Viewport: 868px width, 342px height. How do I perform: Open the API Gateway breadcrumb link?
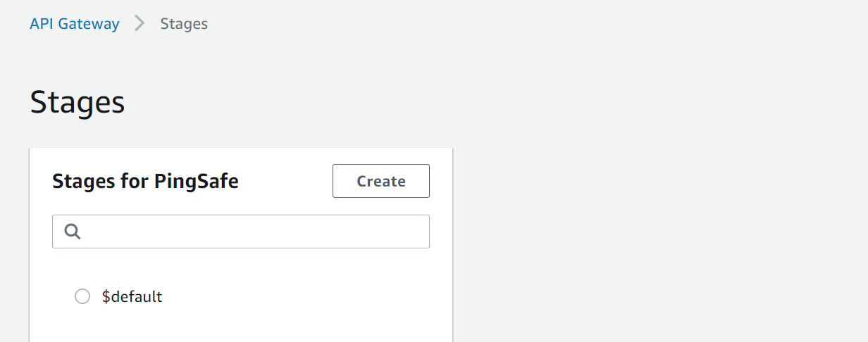point(74,23)
